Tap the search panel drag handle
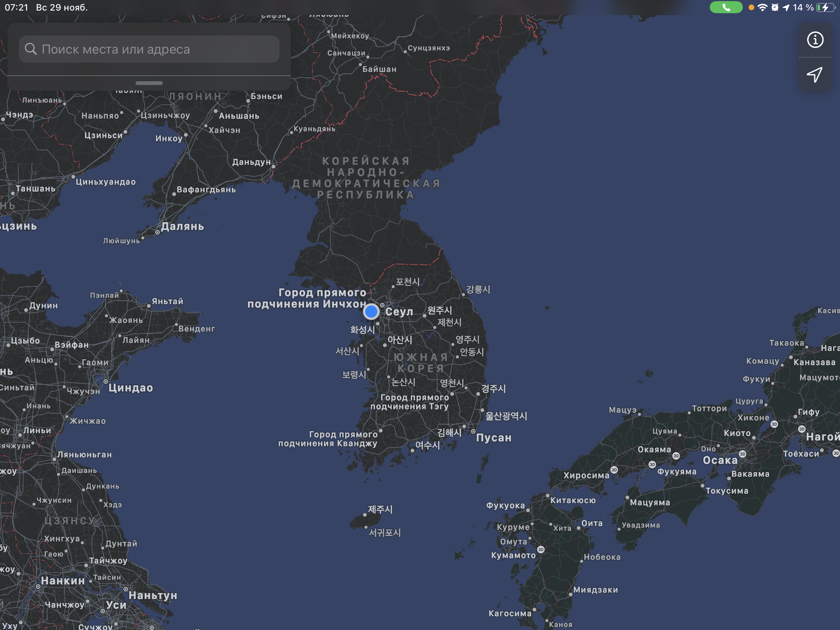The width and height of the screenshot is (840, 630). point(149,83)
